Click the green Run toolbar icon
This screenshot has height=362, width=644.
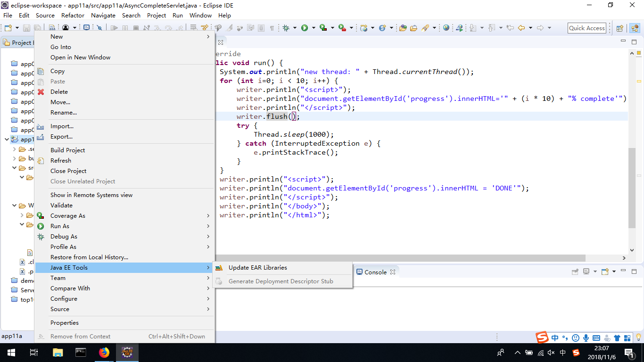(x=305, y=28)
